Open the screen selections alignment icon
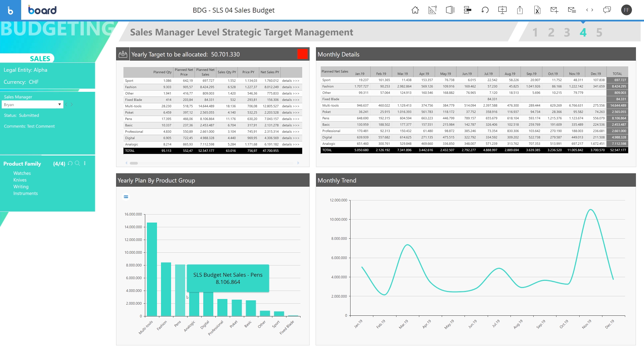This screenshot has height=362, width=644. tap(467, 10)
